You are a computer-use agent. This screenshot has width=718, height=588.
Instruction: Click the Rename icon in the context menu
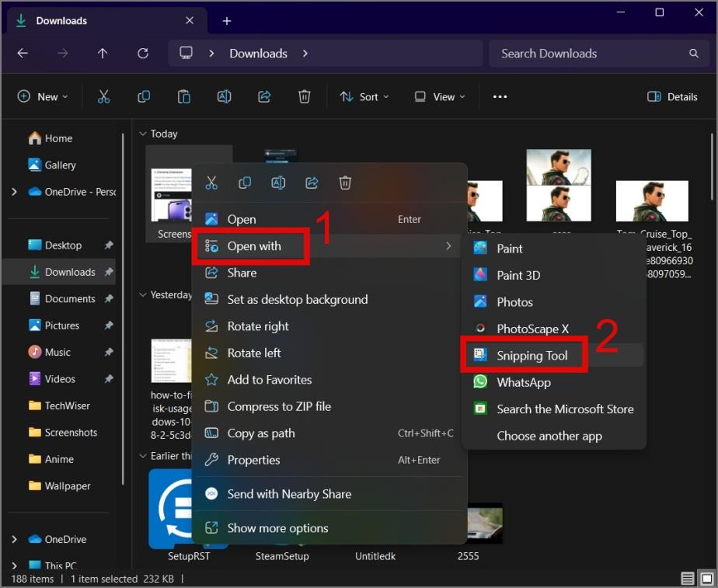pos(278,183)
